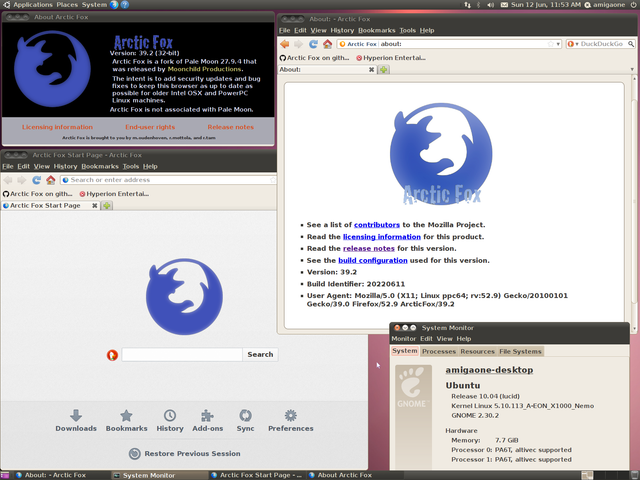Click the contributors link

pos(377,225)
